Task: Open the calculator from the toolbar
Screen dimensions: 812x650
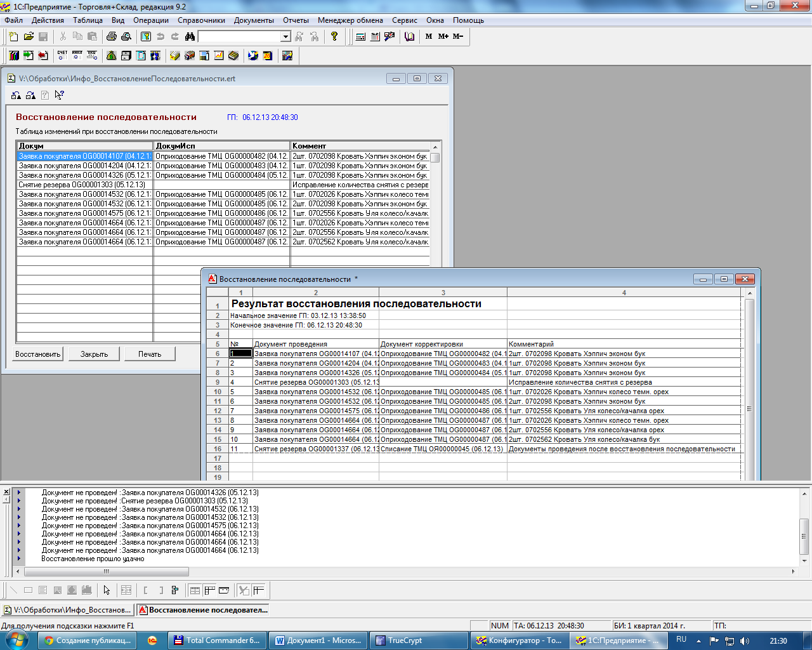Action: coord(360,37)
